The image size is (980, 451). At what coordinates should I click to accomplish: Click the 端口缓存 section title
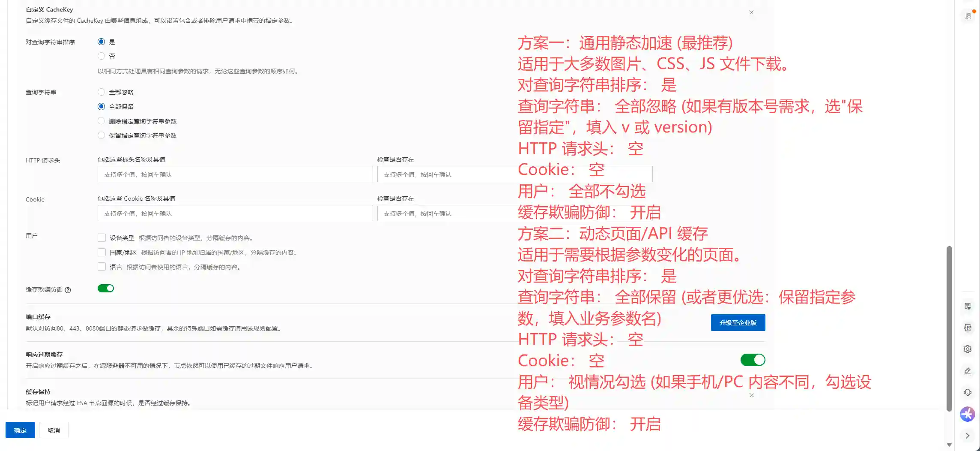pyautogui.click(x=38, y=317)
